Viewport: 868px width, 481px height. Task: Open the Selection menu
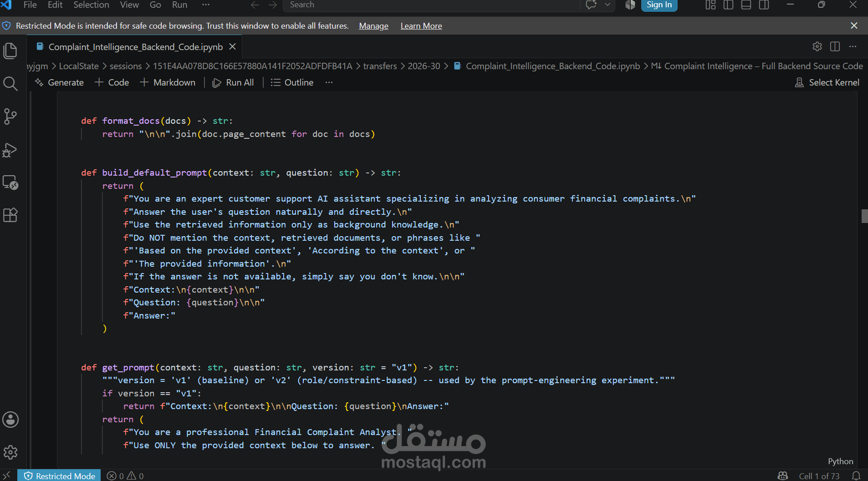tap(91, 5)
